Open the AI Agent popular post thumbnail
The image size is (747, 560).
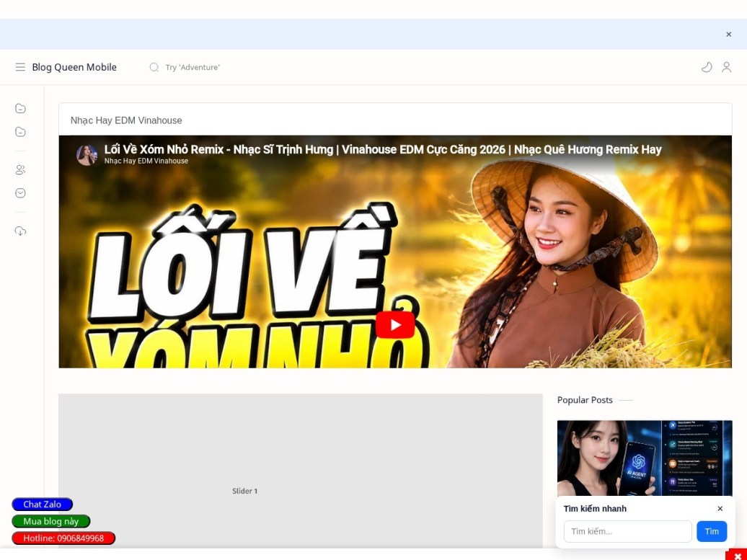coord(645,458)
